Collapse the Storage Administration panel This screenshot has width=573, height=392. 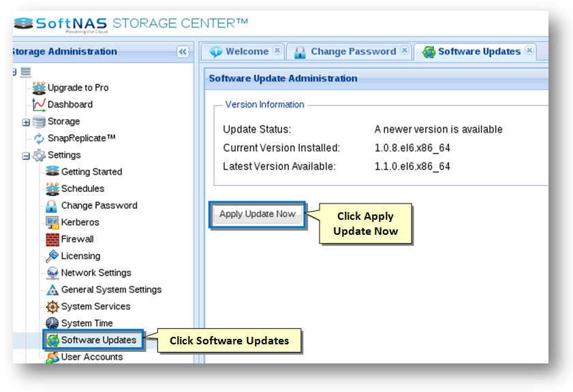coord(183,52)
